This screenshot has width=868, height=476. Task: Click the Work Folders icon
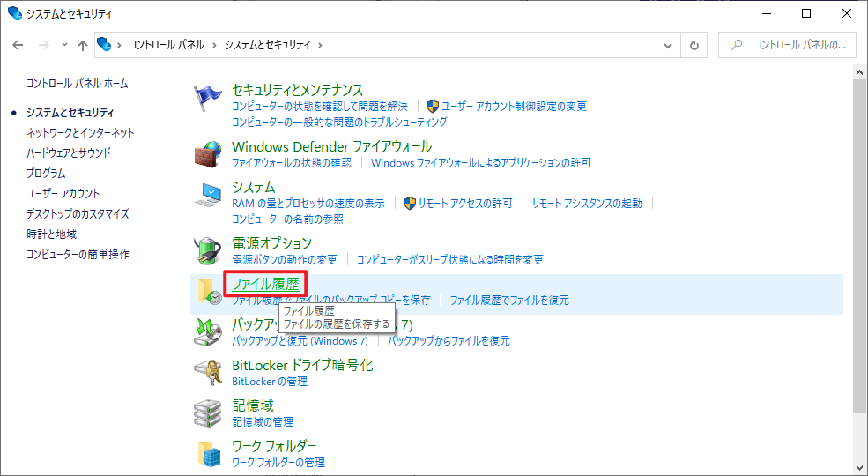[x=209, y=454]
